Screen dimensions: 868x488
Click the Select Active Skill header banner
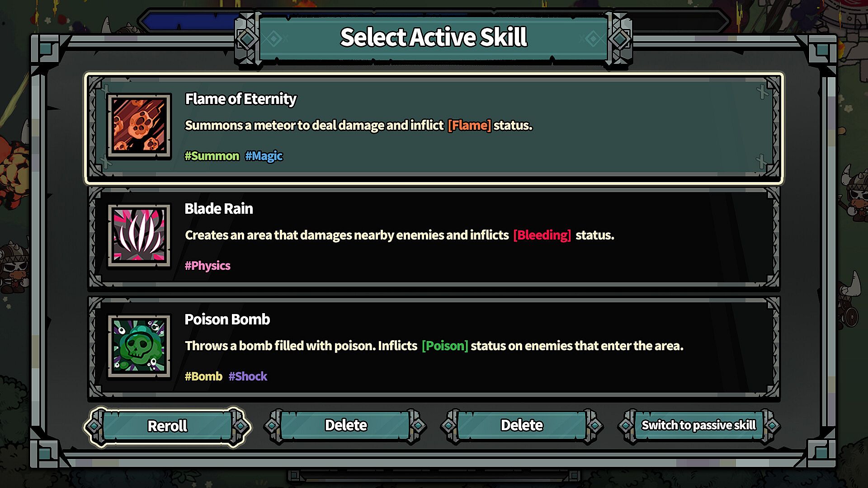click(x=433, y=38)
